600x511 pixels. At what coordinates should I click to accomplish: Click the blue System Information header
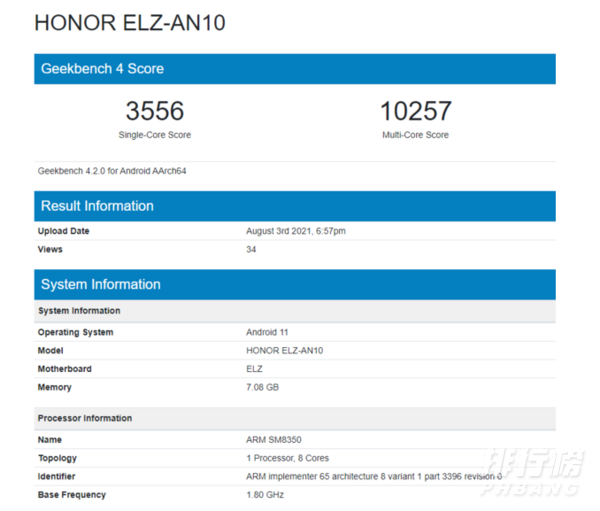pos(295,284)
